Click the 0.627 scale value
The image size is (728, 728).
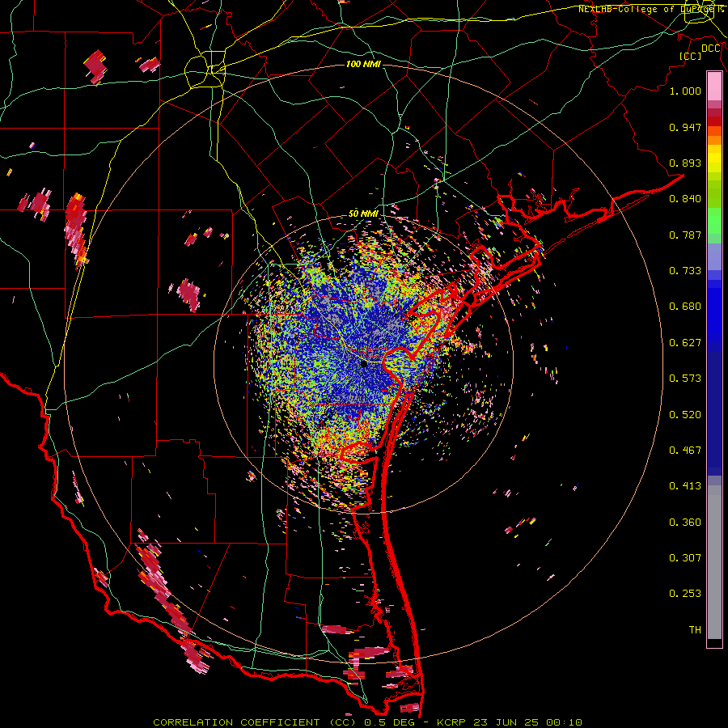[685, 343]
